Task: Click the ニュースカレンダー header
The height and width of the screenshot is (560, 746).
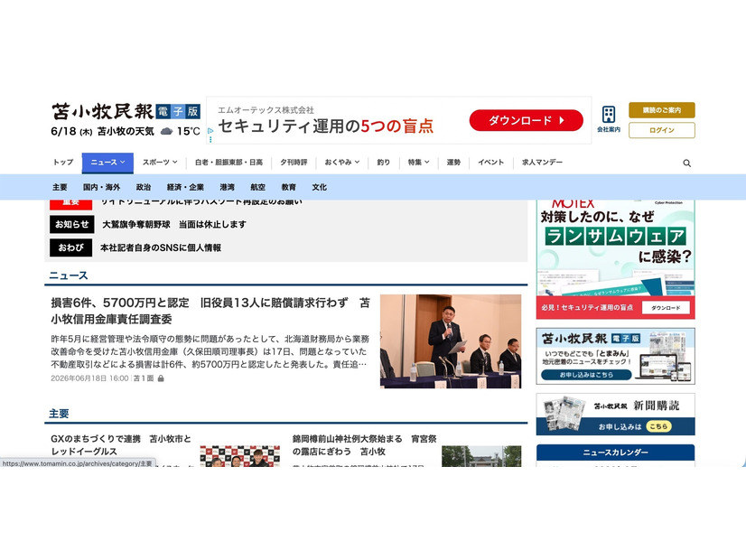Action: coord(615,453)
